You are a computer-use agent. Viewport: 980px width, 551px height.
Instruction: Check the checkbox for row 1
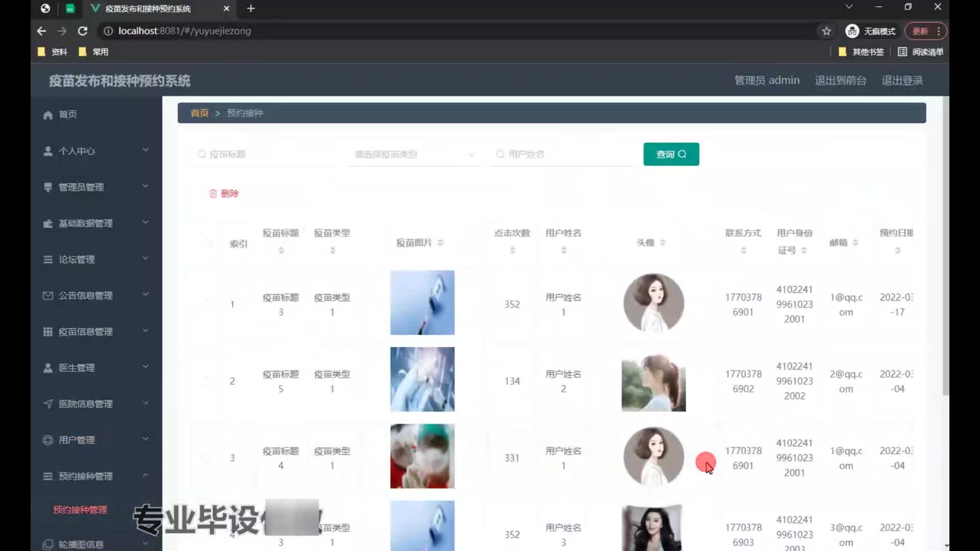[x=206, y=304]
